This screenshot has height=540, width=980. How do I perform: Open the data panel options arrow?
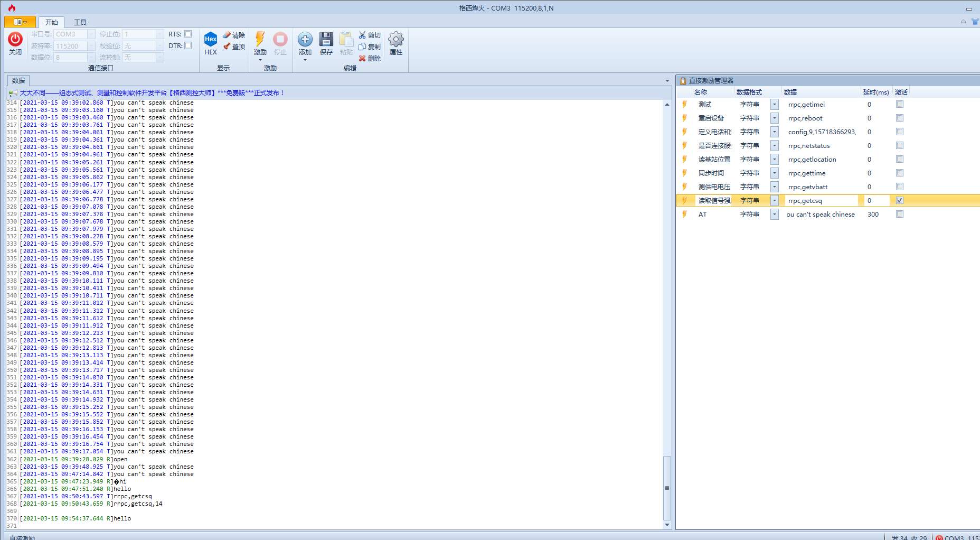point(667,81)
